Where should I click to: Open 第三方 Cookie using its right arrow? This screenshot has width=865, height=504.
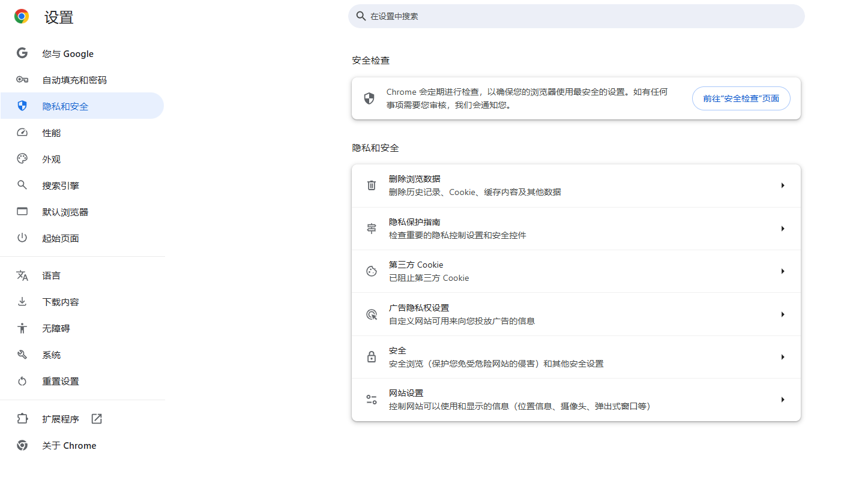point(783,271)
